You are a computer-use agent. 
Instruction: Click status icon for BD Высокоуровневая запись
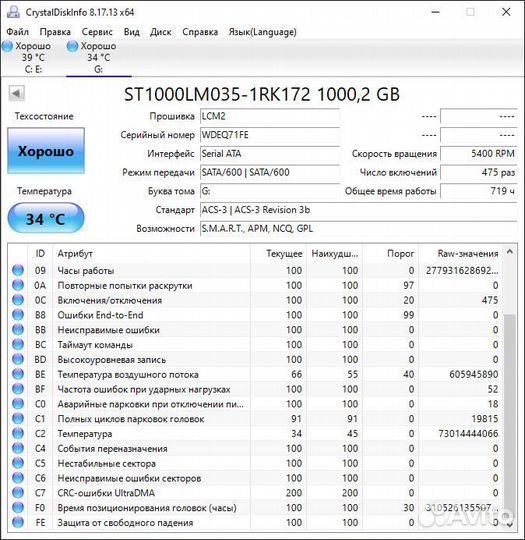tap(18, 359)
